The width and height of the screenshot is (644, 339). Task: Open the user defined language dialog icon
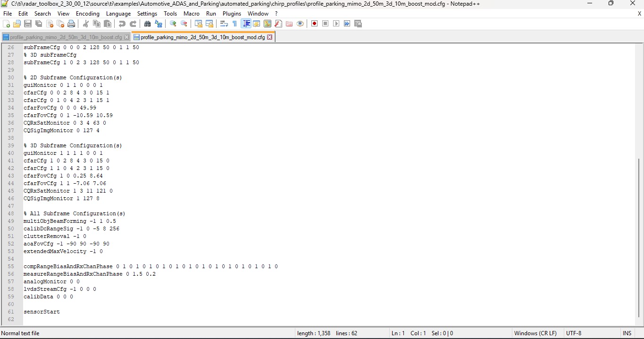[257, 24]
